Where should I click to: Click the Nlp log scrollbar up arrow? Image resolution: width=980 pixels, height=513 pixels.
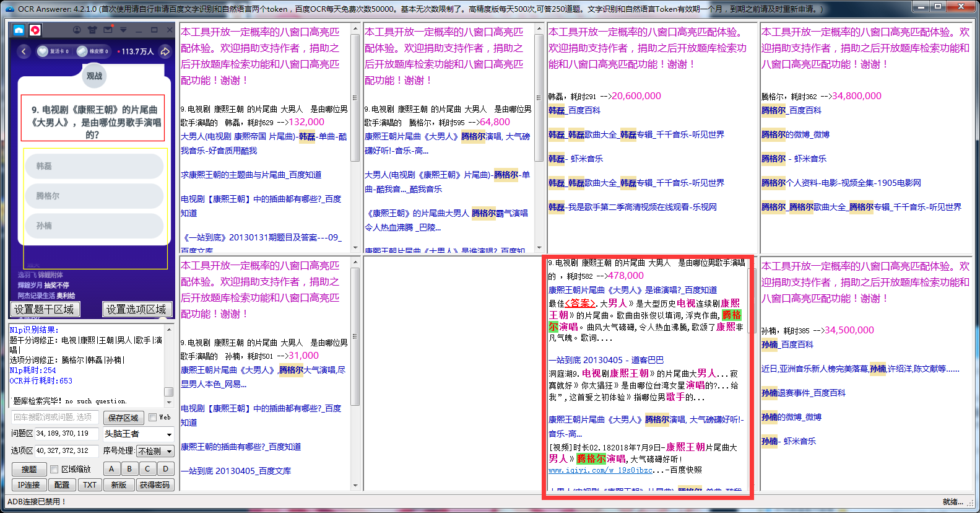(x=168, y=328)
